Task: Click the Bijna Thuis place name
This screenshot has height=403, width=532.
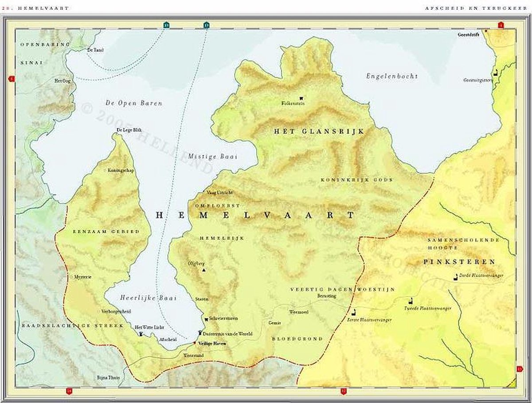Action: click(108, 378)
